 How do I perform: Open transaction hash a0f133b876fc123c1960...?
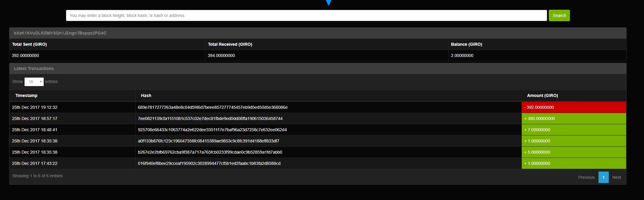click(208, 141)
